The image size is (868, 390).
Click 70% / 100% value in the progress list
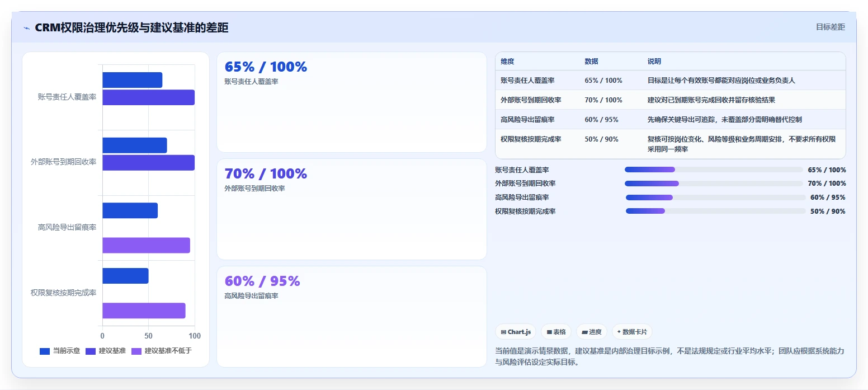tap(827, 184)
